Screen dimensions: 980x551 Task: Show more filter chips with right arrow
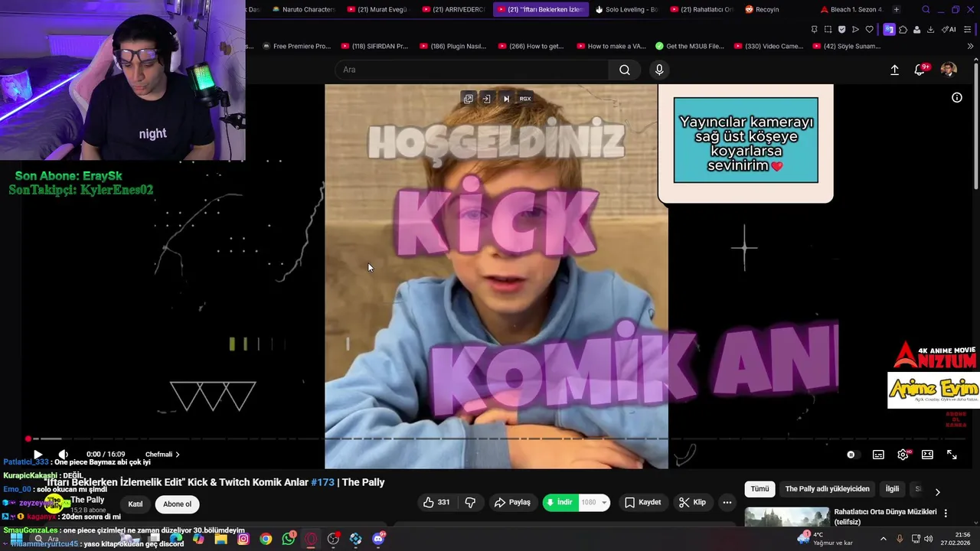(x=937, y=491)
